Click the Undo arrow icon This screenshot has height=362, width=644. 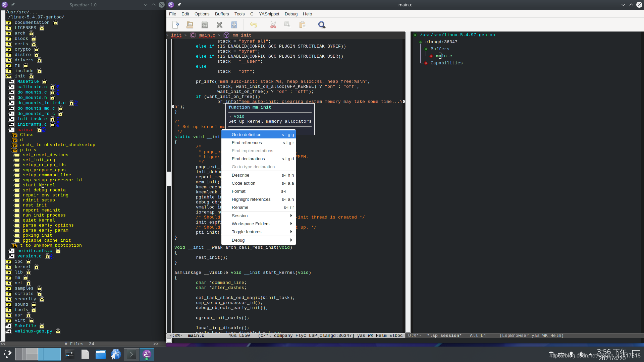pyautogui.click(x=254, y=25)
